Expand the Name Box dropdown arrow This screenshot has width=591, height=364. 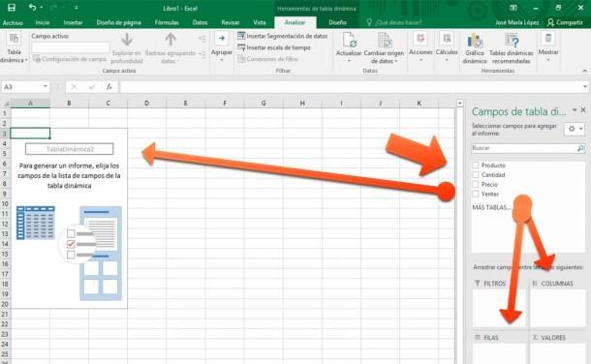(46, 86)
